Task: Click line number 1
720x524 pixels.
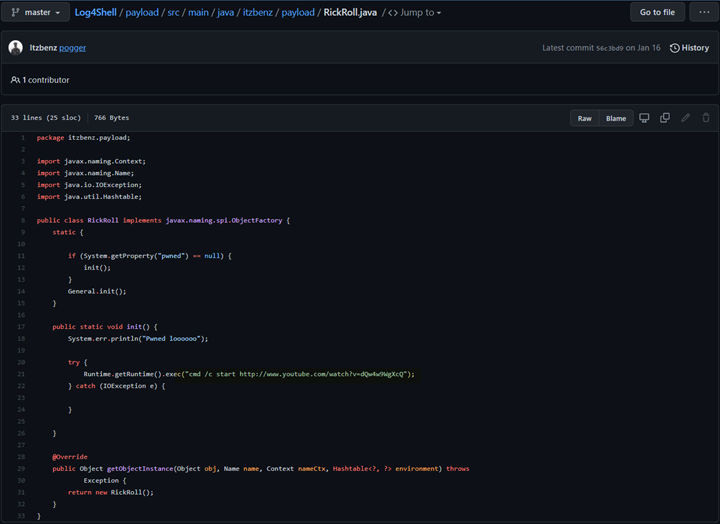Action: 23,138
